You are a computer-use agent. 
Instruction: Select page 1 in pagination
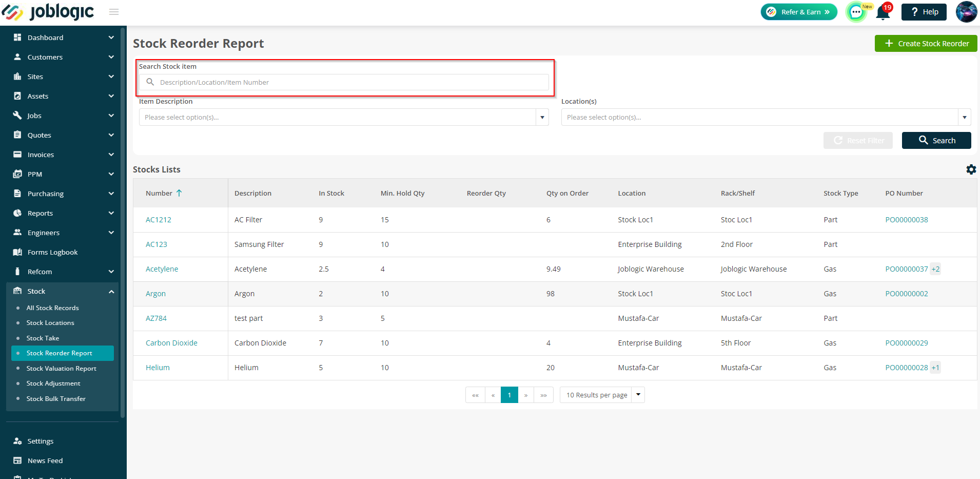coord(509,395)
